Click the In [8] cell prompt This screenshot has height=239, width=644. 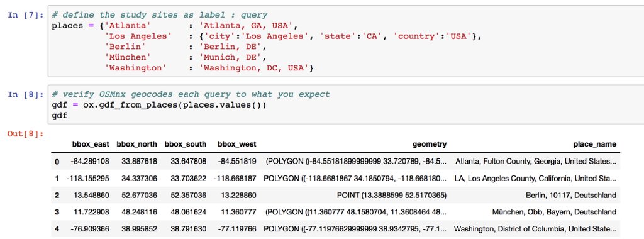(25, 94)
